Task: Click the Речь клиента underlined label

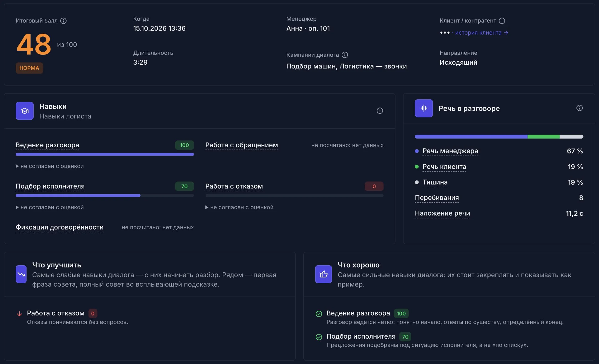Action: click(x=444, y=167)
